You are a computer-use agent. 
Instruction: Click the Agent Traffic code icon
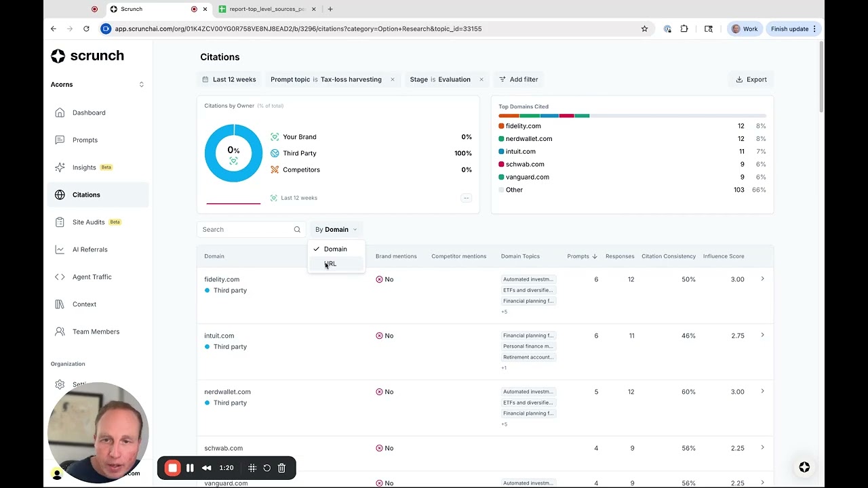60,277
